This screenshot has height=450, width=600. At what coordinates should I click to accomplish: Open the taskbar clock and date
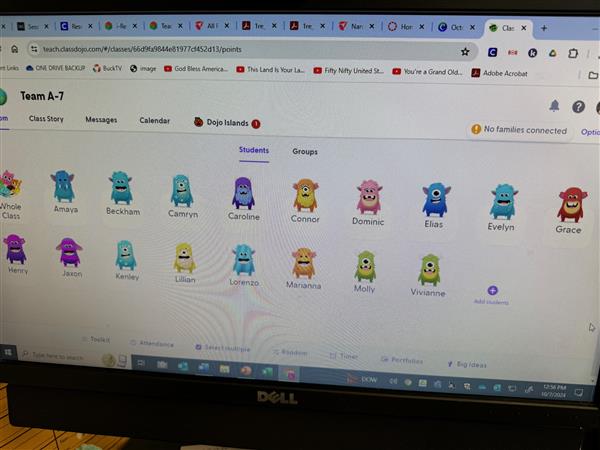[x=554, y=391]
